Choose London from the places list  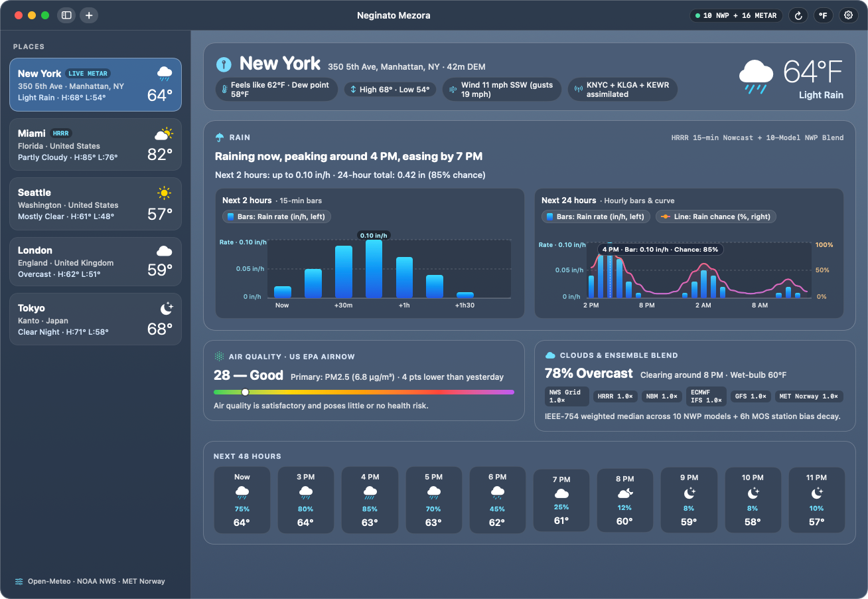tap(96, 262)
